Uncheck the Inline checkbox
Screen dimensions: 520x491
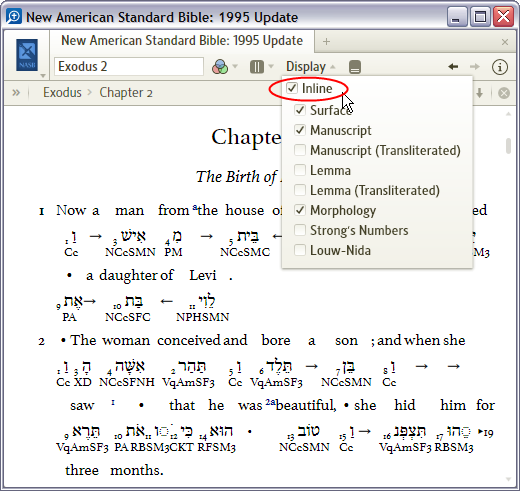(x=292, y=88)
